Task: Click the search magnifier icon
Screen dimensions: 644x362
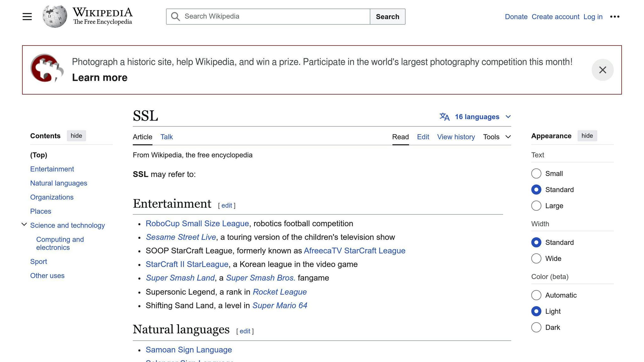Action: click(x=175, y=16)
